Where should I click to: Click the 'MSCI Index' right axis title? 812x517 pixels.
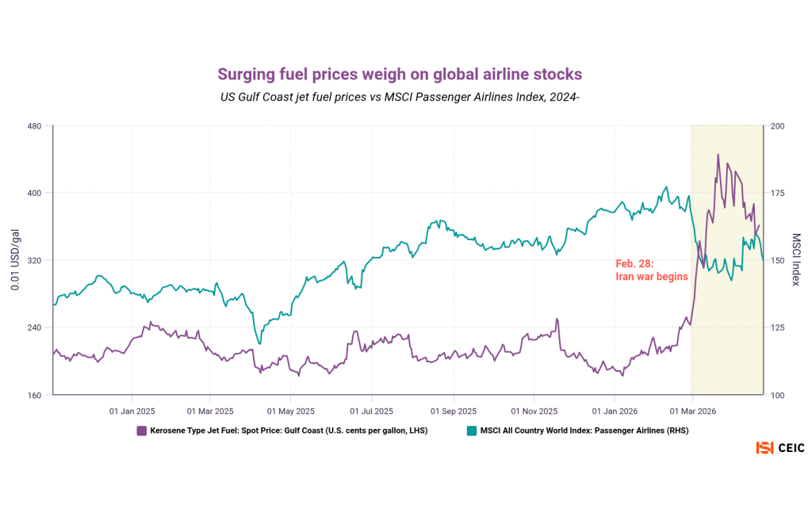[797, 259]
